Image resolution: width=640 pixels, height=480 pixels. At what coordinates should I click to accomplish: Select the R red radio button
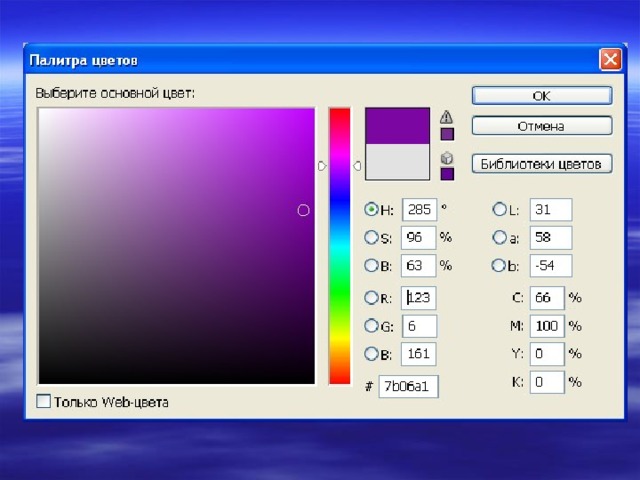click(371, 298)
